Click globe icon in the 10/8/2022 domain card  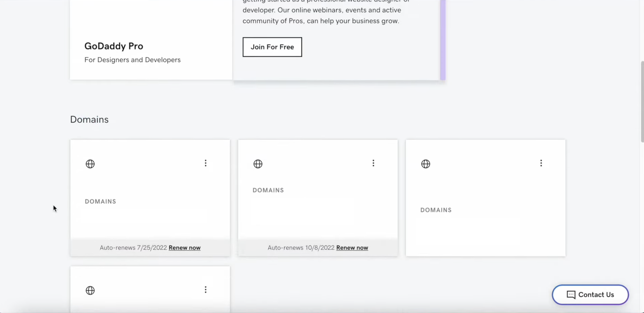[258, 164]
